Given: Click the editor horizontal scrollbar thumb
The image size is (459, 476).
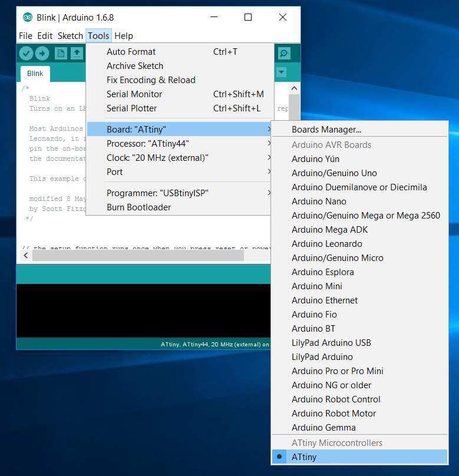Looking at the screenshot, I should (138, 255).
